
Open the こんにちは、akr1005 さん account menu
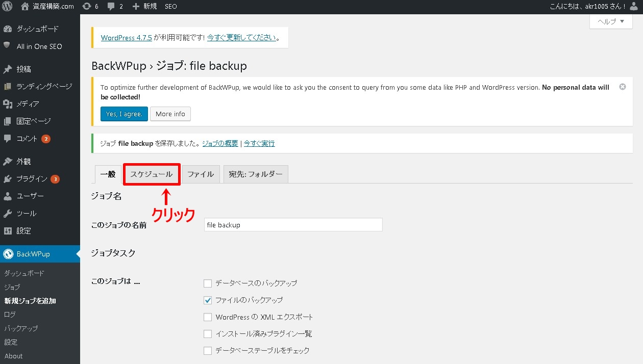pyautogui.click(x=595, y=7)
